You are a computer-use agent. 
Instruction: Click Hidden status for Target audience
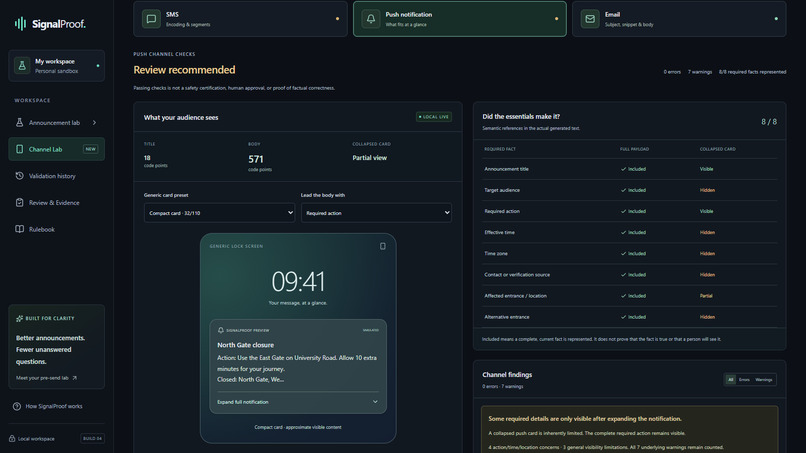pyautogui.click(x=707, y=190)
